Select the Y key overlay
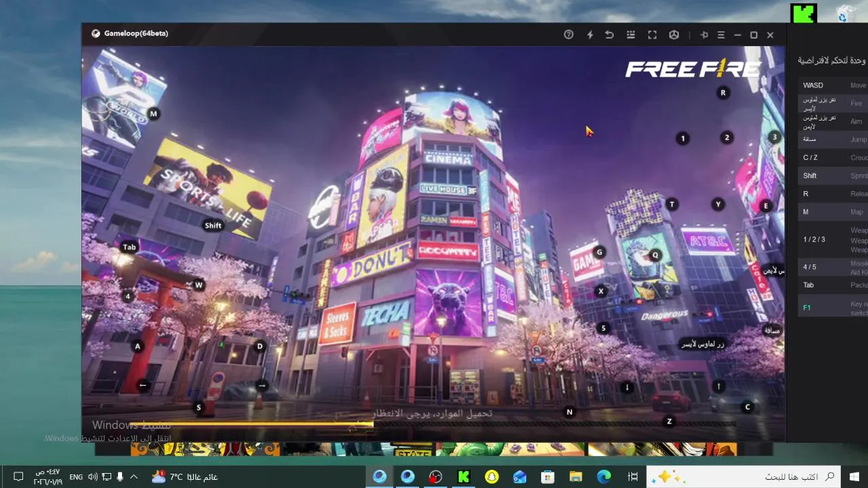Viewport: 868px width, 488px height. pyautogui.click(x=718, y=204)
